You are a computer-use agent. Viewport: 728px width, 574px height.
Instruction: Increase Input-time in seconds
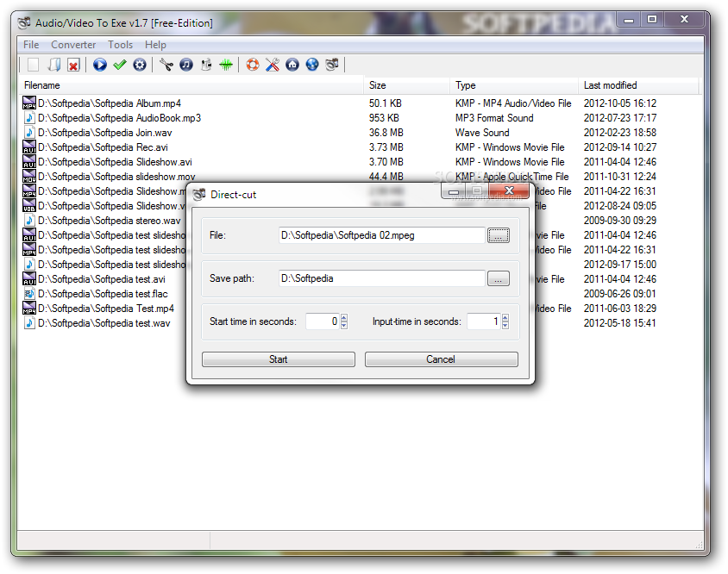(505, 318)
